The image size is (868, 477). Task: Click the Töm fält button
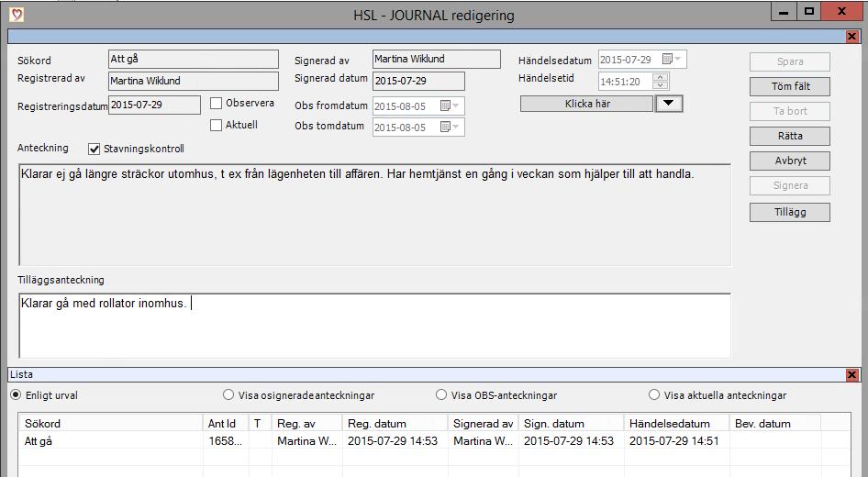click(x=790, y=86)
